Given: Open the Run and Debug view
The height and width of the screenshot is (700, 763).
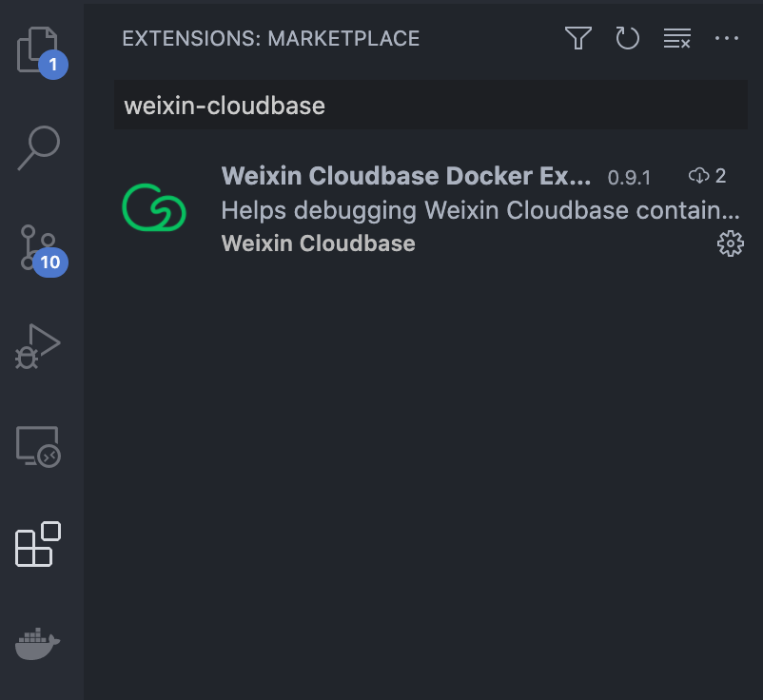Looking at the screenshot, I should 38,345.
